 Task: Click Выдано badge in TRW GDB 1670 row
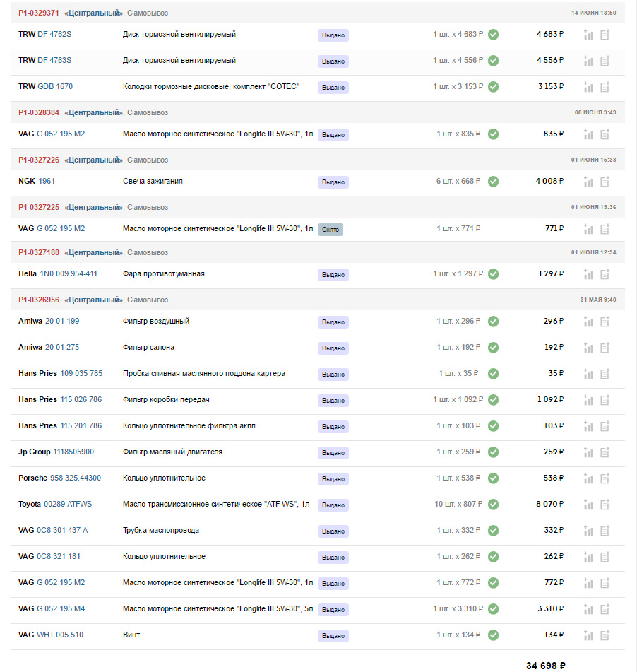[333, 88]
